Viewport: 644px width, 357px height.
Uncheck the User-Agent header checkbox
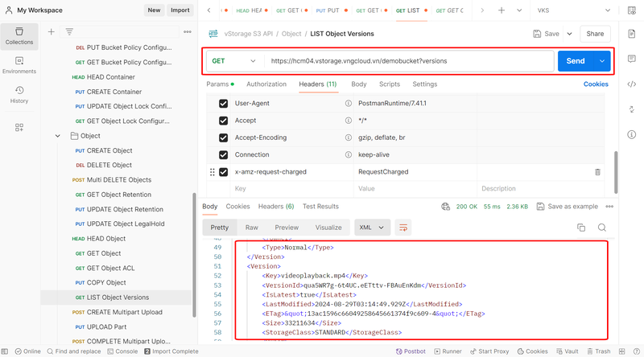(224, 104)
